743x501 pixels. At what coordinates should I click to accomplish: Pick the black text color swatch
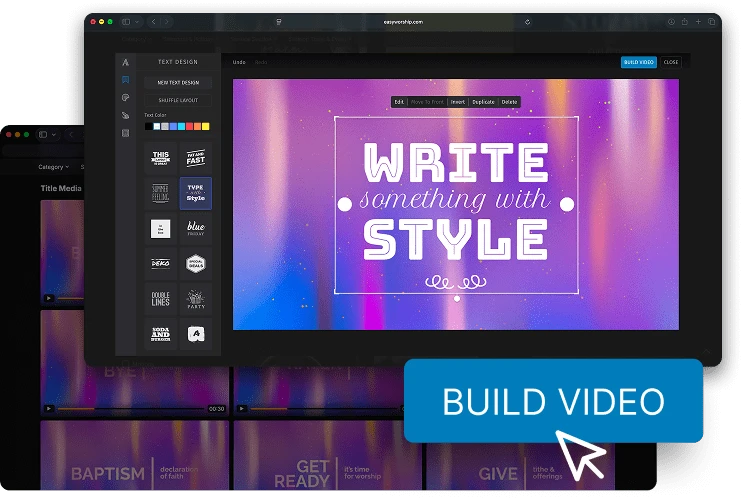click(148, 127)
